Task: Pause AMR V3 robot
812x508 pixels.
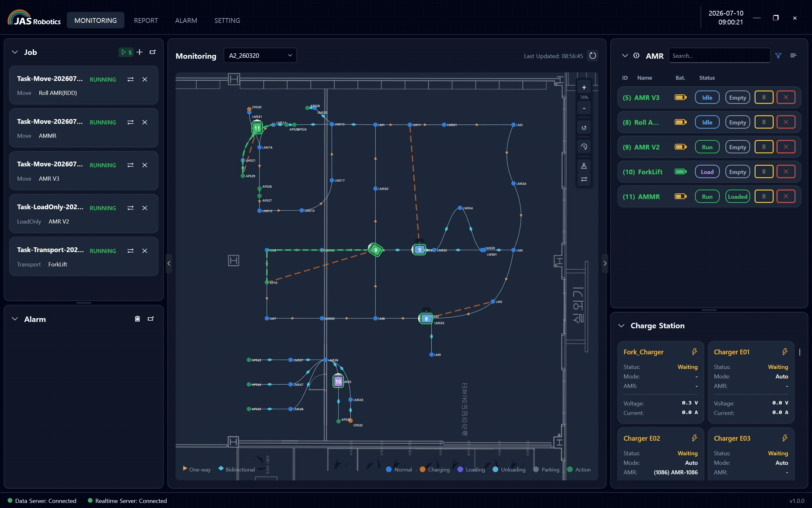Action: 764,97
